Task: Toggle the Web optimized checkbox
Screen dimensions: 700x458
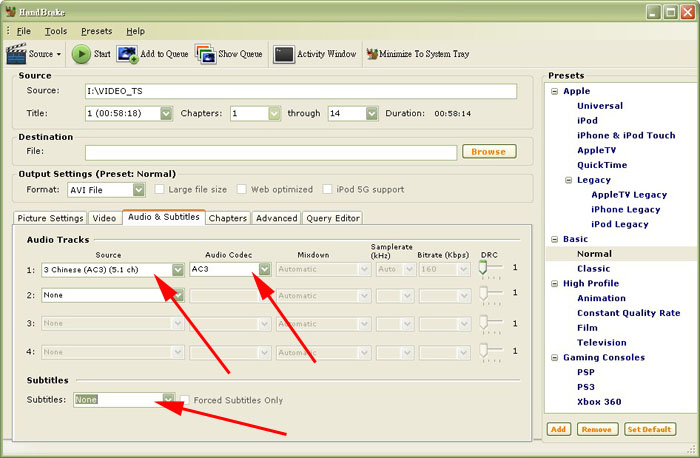Action: click(x=242, y=189)
